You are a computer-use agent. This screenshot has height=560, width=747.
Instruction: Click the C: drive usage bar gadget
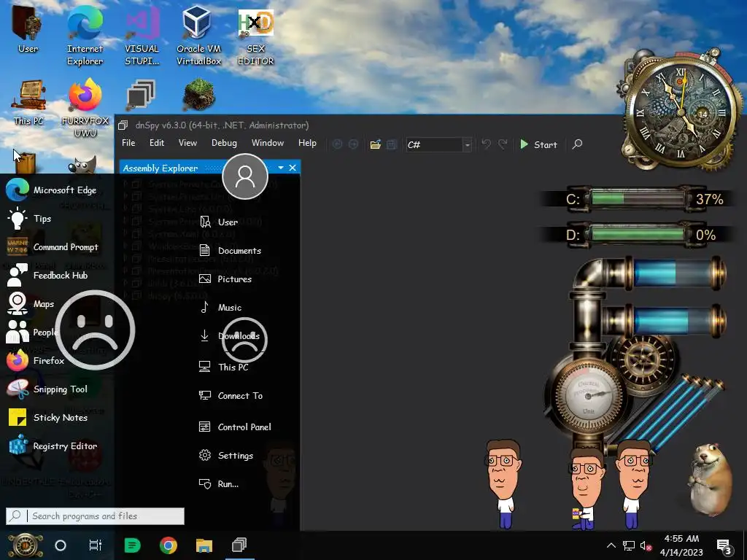(638, 198)
